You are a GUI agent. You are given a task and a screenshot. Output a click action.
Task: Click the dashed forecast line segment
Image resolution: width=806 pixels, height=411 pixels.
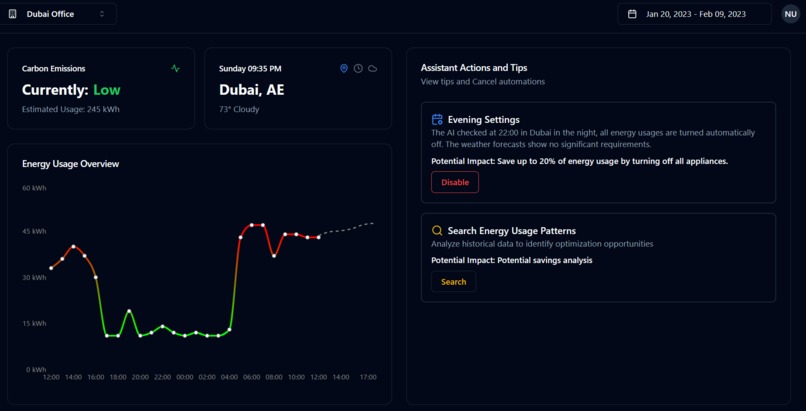click(346, 230)
